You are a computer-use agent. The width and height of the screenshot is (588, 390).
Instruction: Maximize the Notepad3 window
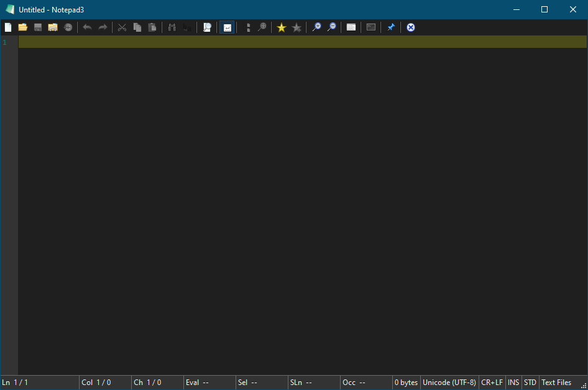click(x=544, y=9)
